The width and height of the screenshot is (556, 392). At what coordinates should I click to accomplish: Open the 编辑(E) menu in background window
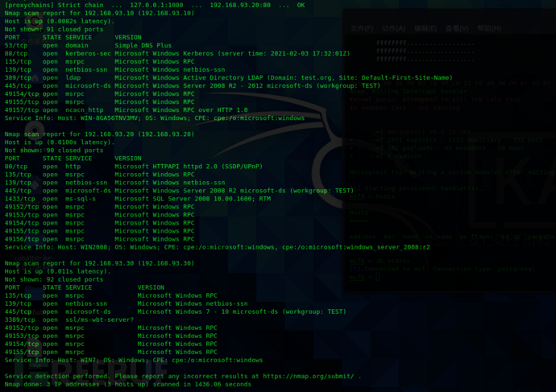pyautogui.click(x=425, y=28)
